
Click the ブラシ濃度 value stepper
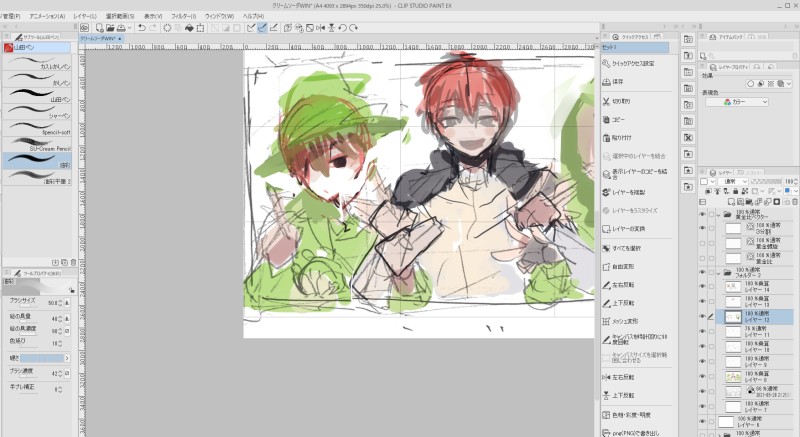[x=60, y=374]
